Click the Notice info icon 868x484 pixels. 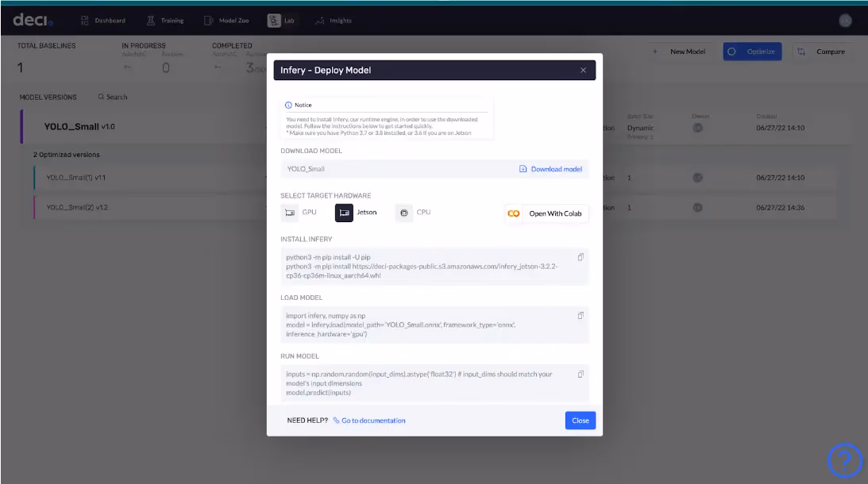coord(288,105)
